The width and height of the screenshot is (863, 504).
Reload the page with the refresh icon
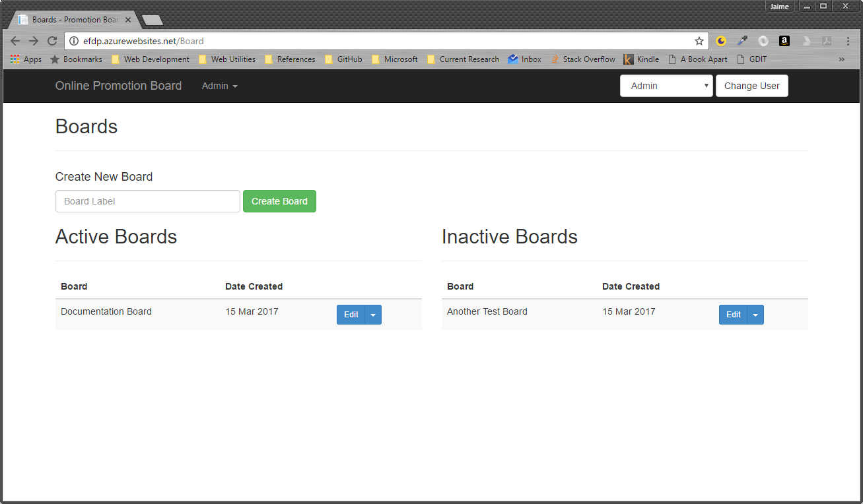(x=52, y=41)
